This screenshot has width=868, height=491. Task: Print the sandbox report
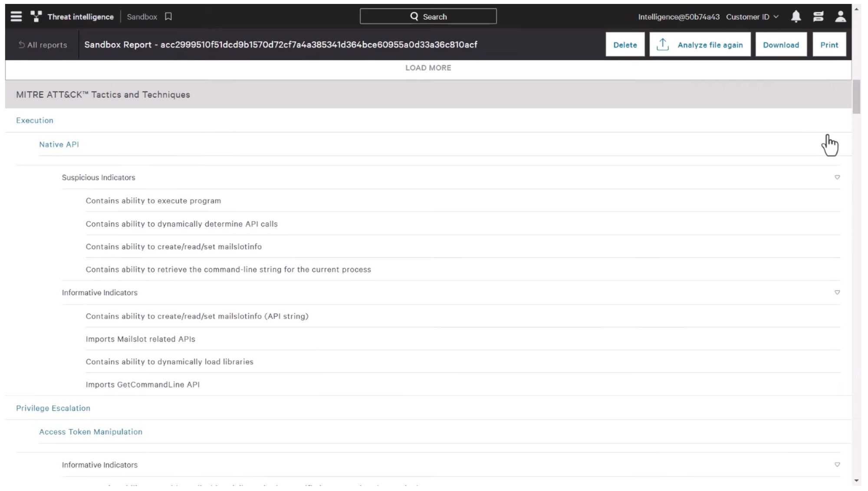pyautogui.click(x=829, y=44)
